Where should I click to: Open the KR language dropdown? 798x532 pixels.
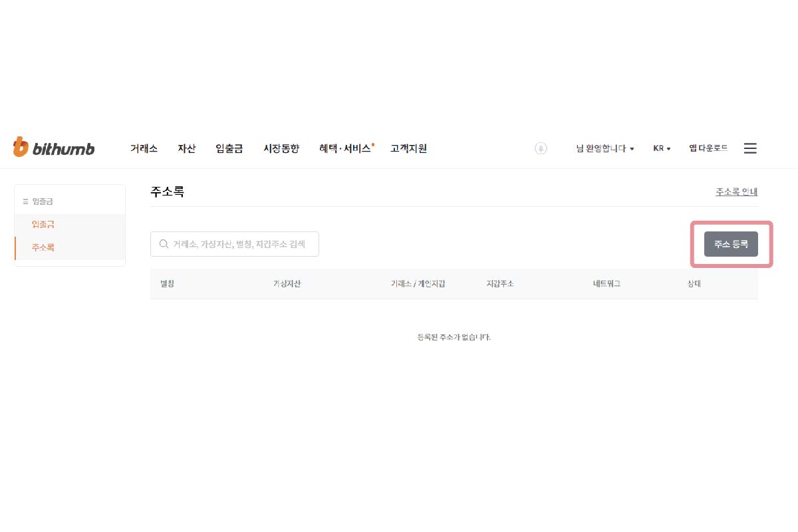point(661,148)
